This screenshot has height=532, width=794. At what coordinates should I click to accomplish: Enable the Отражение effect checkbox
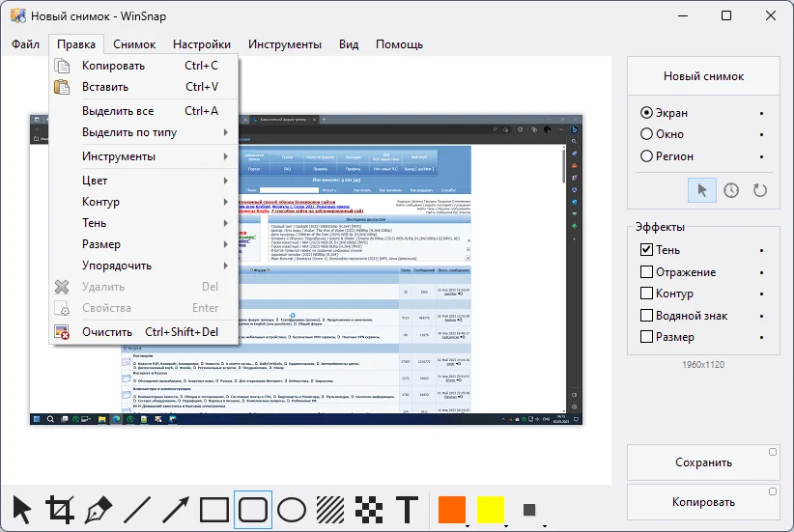(646, 272)
